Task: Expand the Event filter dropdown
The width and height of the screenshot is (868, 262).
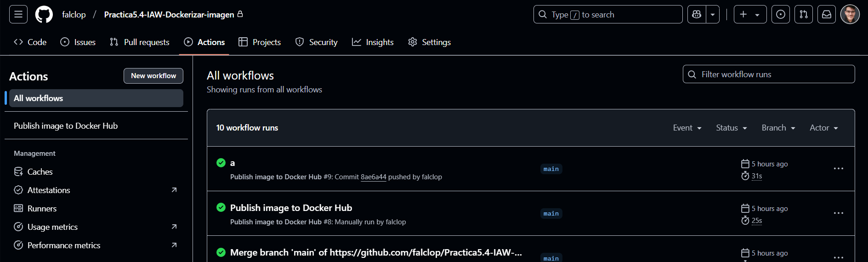Action: [687, 128]
